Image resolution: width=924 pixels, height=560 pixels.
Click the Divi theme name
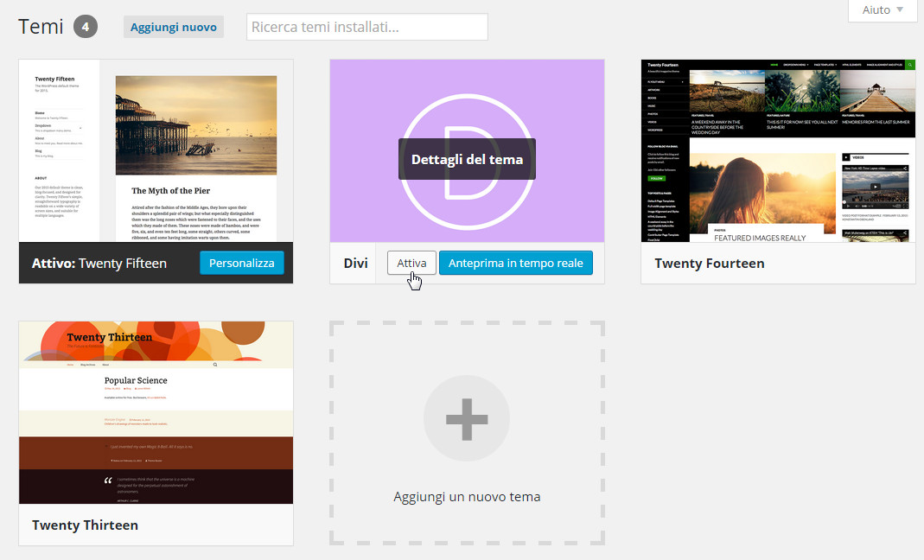356,264
